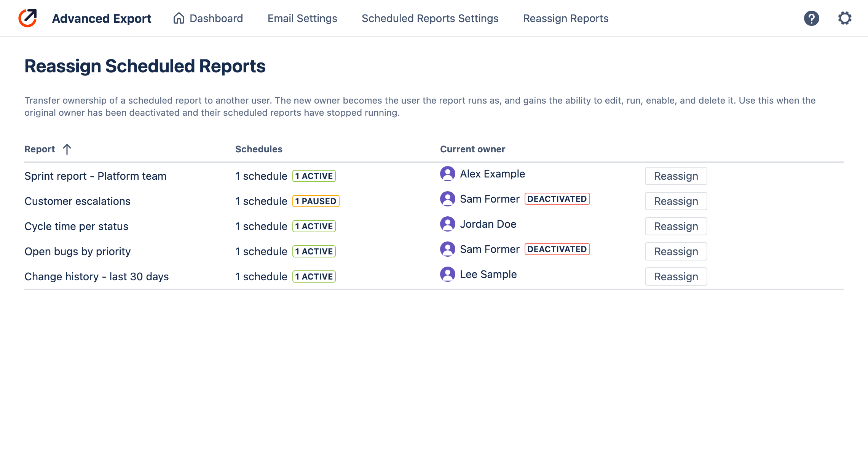Reassign the Sprint report - Platform team
Screen dimensions: 868x457
[x=676, y=176]
